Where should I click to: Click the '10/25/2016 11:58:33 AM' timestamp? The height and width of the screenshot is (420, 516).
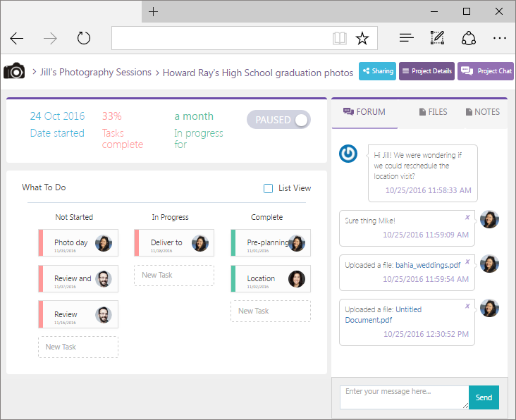[x=428, y=190]
